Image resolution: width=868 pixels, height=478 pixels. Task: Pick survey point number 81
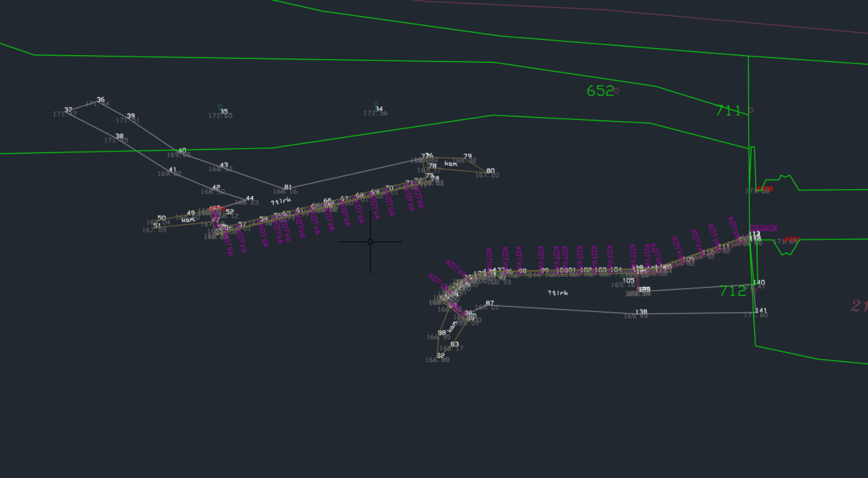pos(288,187)
